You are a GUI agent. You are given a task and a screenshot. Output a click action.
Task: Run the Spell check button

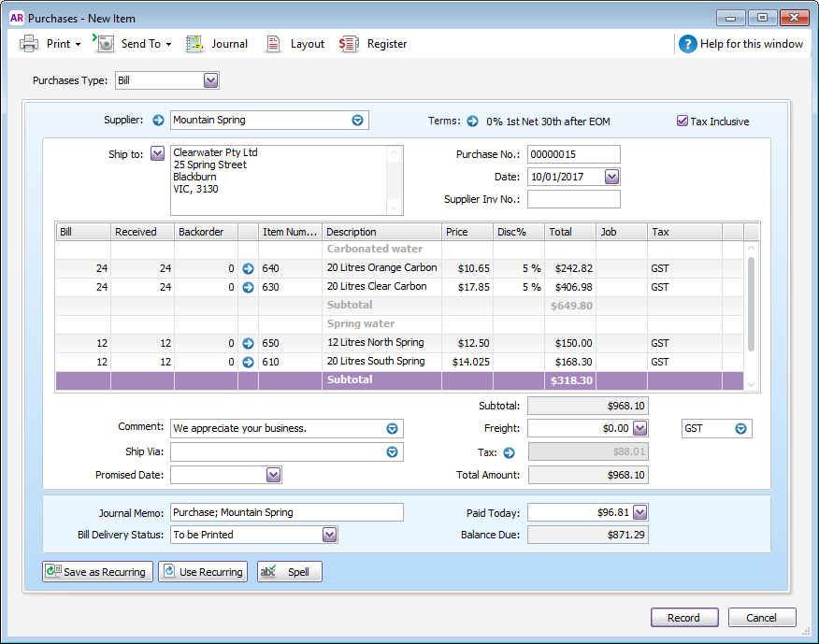point(290,571)
